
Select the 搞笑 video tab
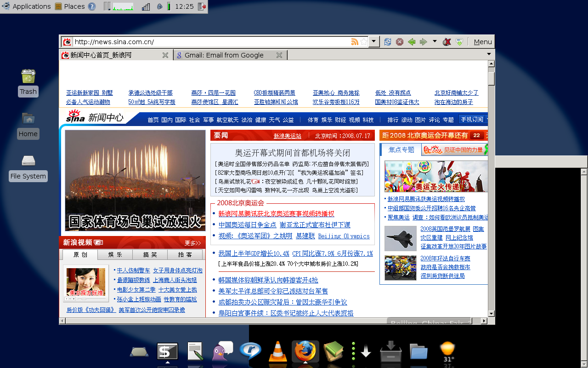pos(150,254)
